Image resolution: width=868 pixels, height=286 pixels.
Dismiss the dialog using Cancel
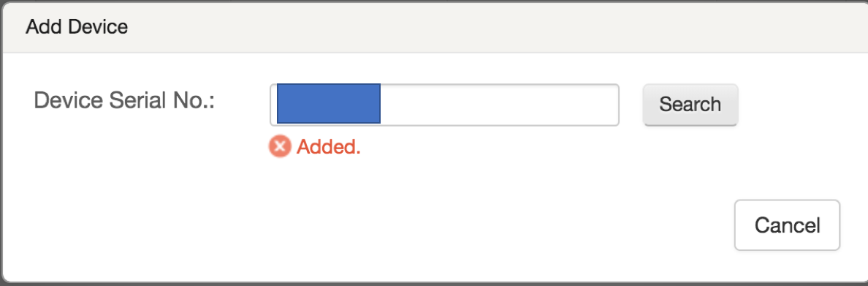787,225
